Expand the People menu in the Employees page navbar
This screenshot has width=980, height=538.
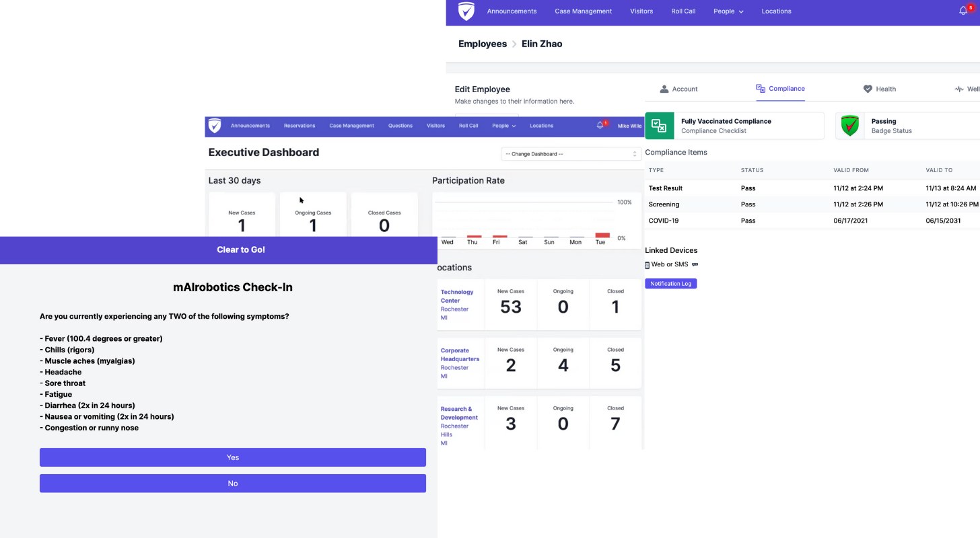coord(729,11)
